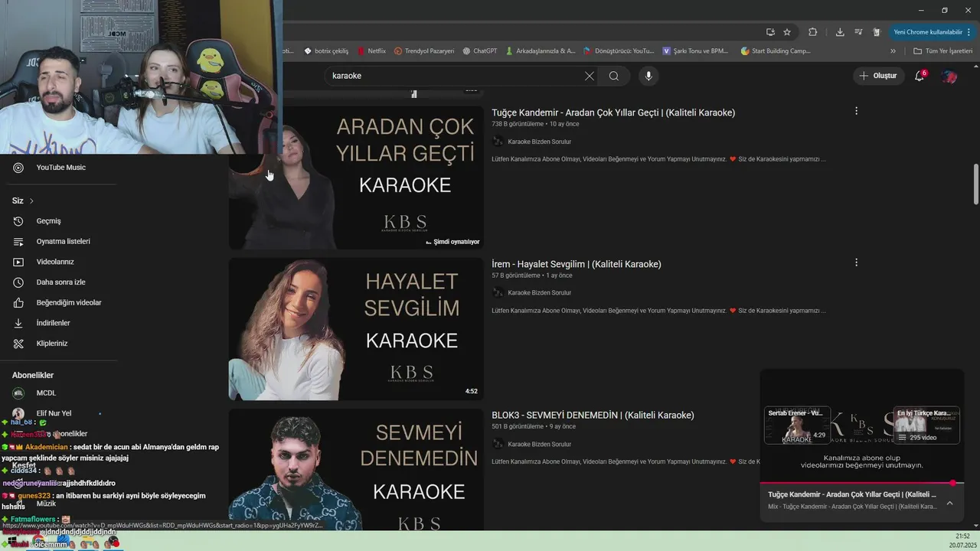Start voice search with microphone icon
Screen dimensions: 980x551
click(648, 76)
